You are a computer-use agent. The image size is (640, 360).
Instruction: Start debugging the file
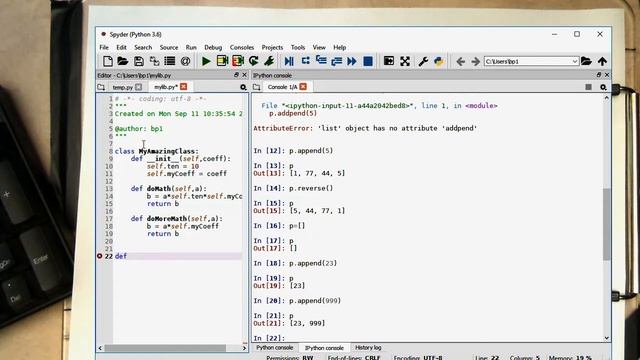click(x=289, y=61)
